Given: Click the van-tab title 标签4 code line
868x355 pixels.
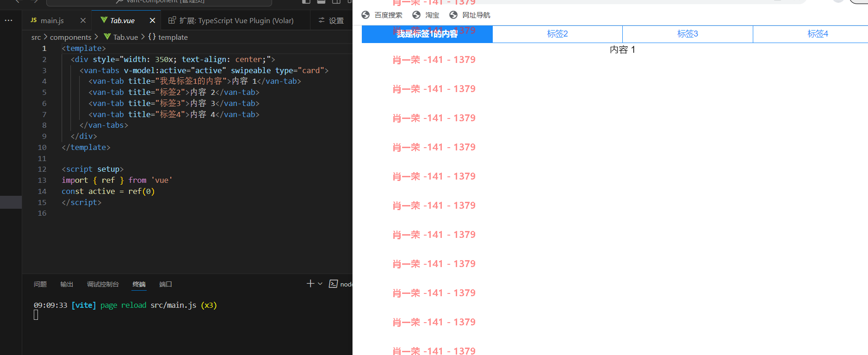Looking at the screenshot, I should [x=174, y=114].
